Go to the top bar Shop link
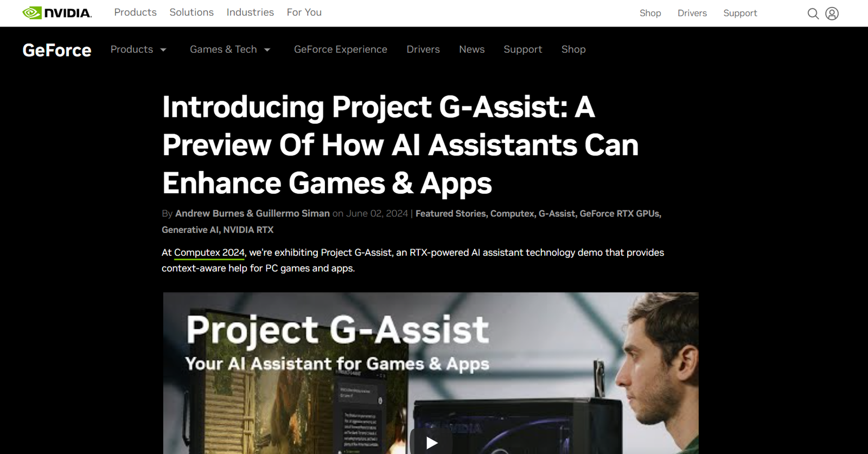 pyautogui.click(x=650, y=13)
